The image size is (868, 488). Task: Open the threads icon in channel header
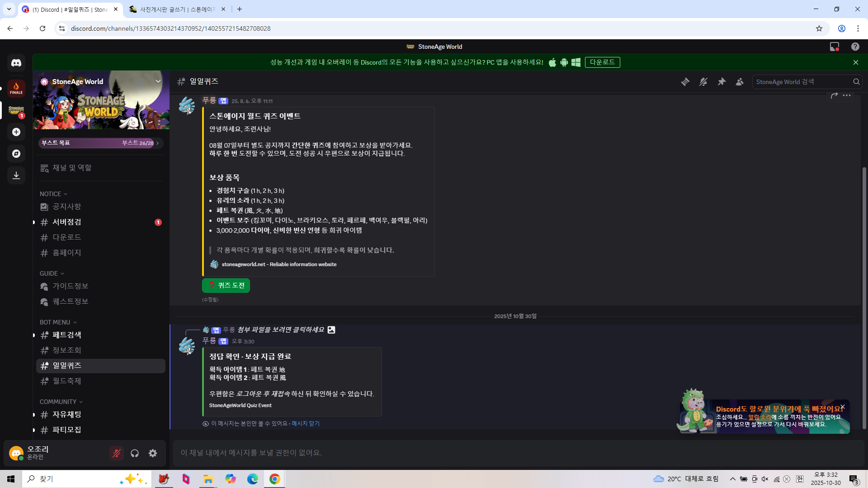[685, 82]
